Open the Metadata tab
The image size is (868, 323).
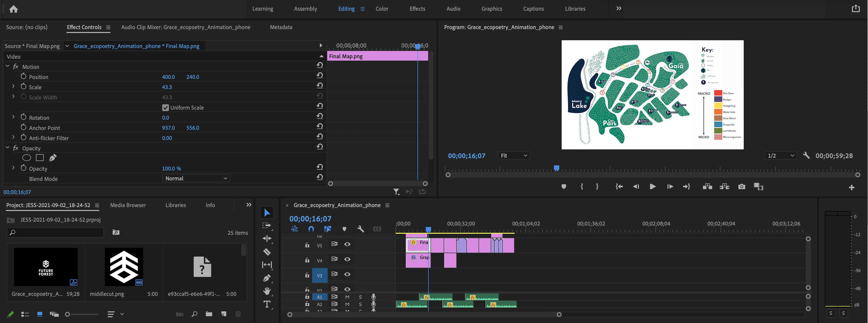pyautogui.click(x=281, y=27)
